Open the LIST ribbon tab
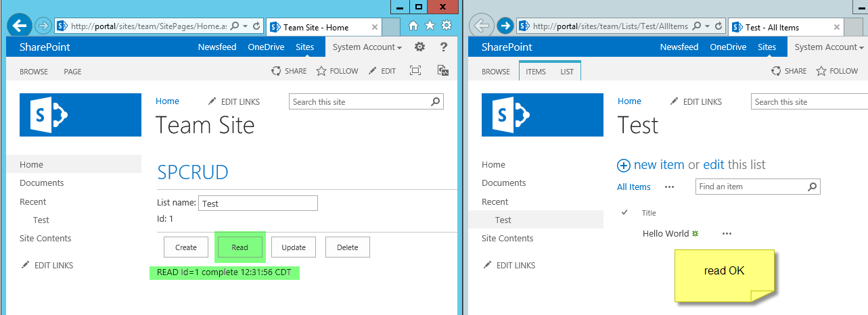The image size is (868, 315). point(567,71)
